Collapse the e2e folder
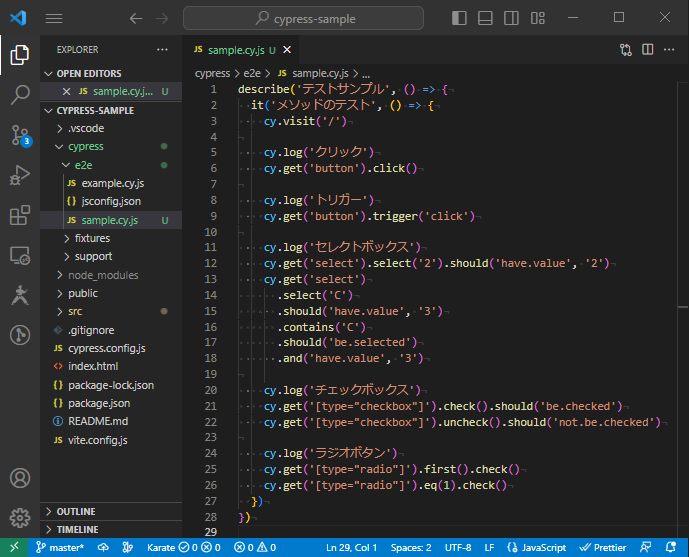 pyautogui.click(x=111, y=165)
